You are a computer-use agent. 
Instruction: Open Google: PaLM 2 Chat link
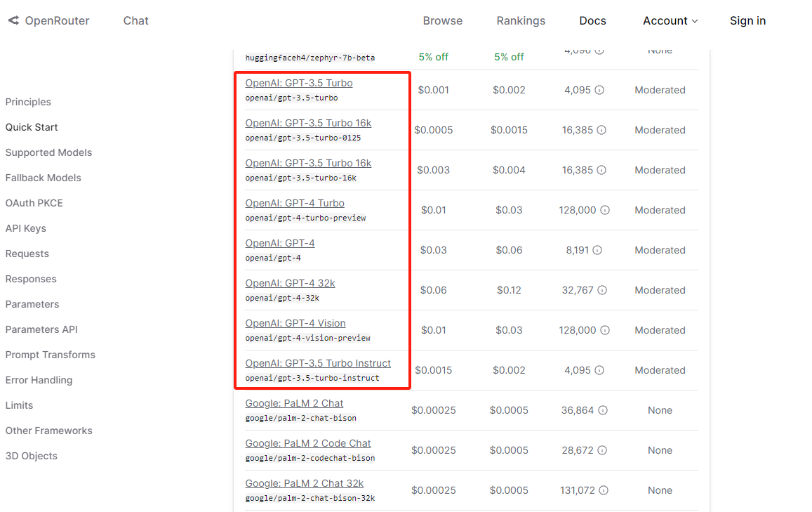294,403
